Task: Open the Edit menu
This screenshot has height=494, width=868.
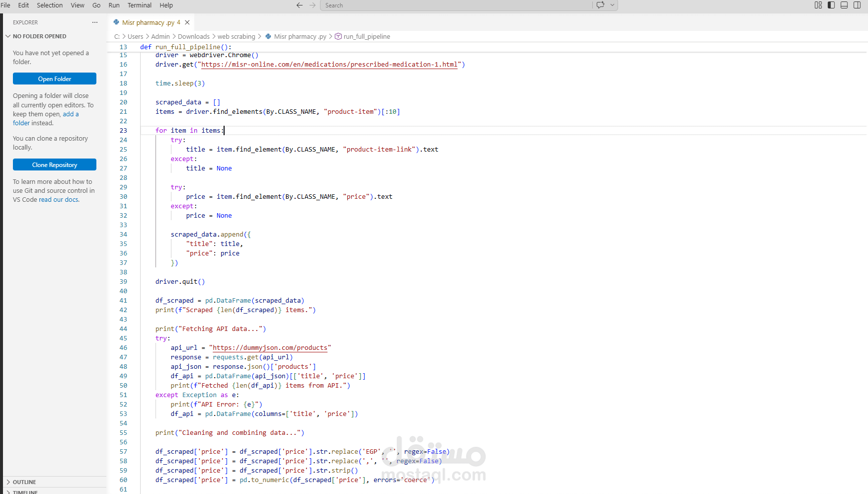Action: click(x=23, y=5)
